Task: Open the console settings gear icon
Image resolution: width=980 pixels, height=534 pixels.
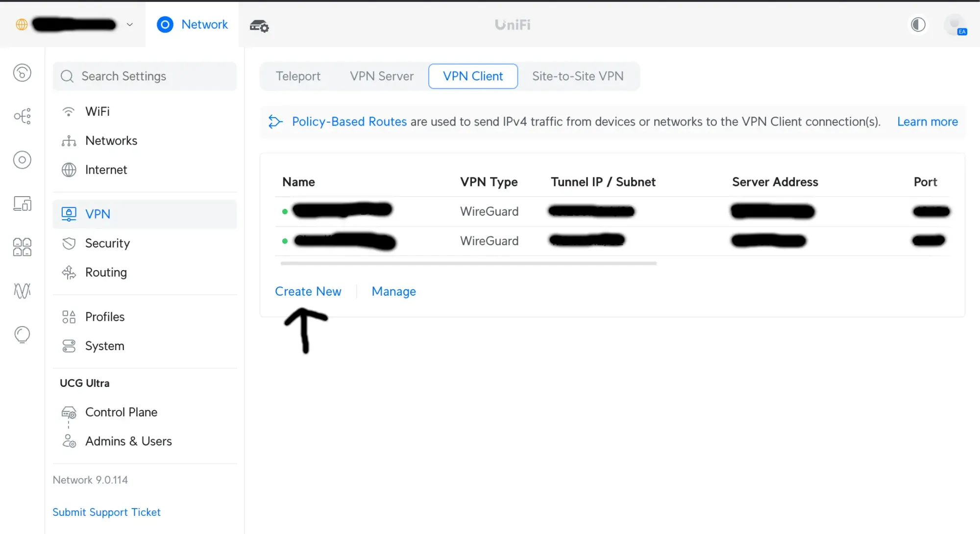Action: [x=259, y=25]
